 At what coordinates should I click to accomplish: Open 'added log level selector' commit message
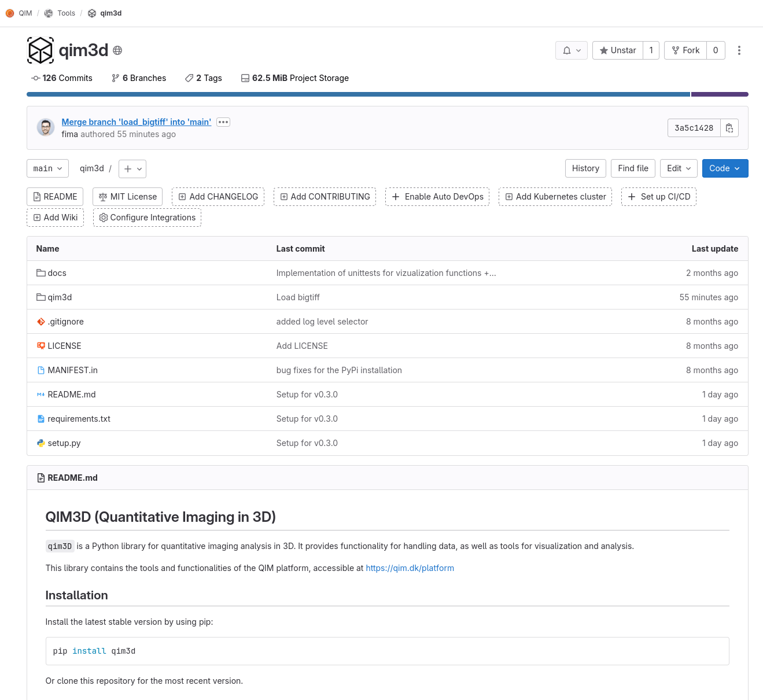click(322, 322)
